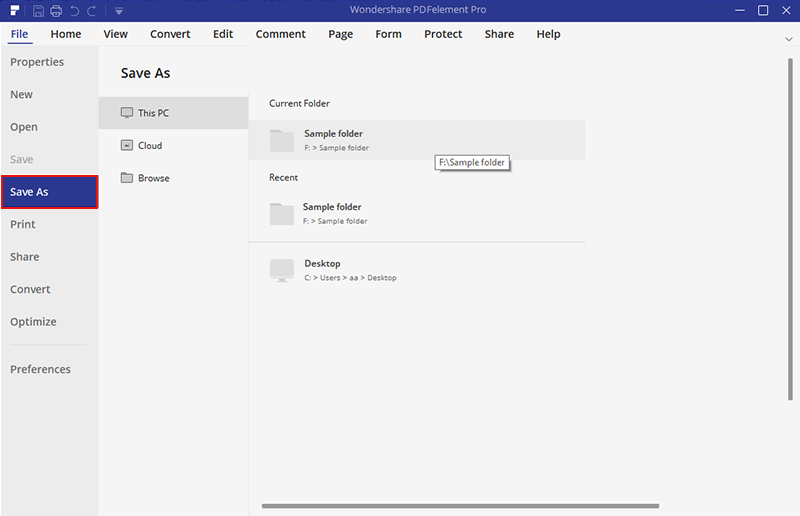Click the Undo arrow icon
The height and width of the screenshot is (516, 800).
74,11
